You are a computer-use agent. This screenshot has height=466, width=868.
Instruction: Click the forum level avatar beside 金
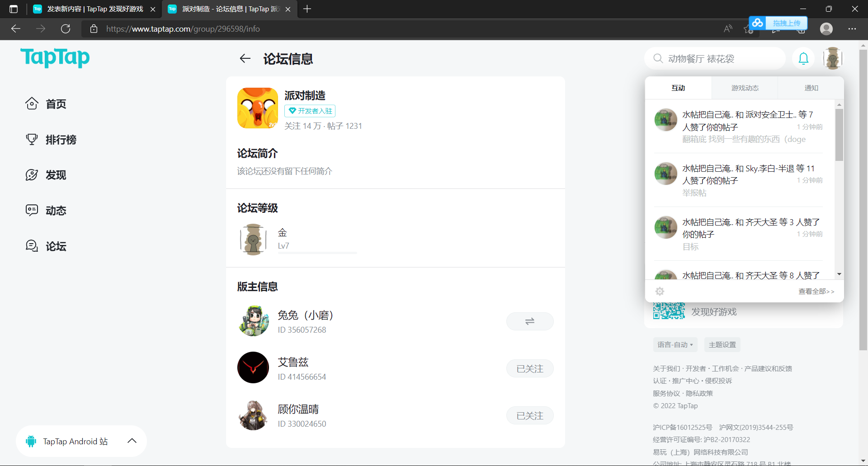click(x=253, y=240)
